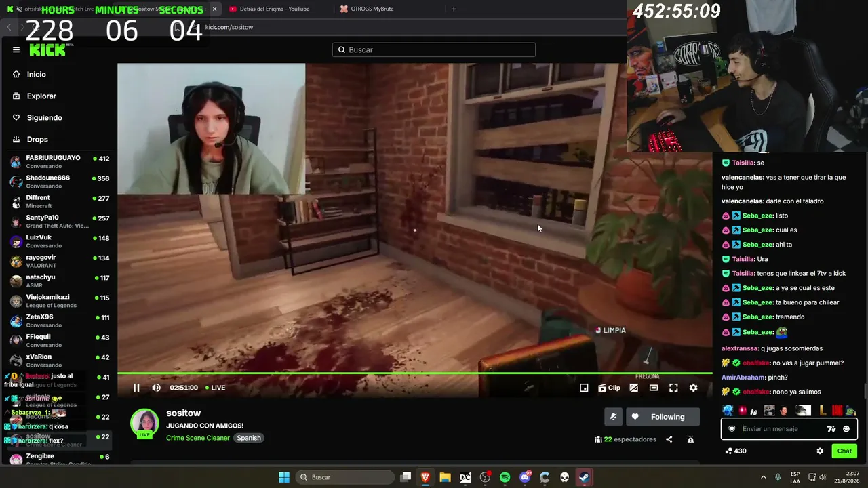Enter fullscreen video mode
The image size is (868, 488).
(673, 388)
